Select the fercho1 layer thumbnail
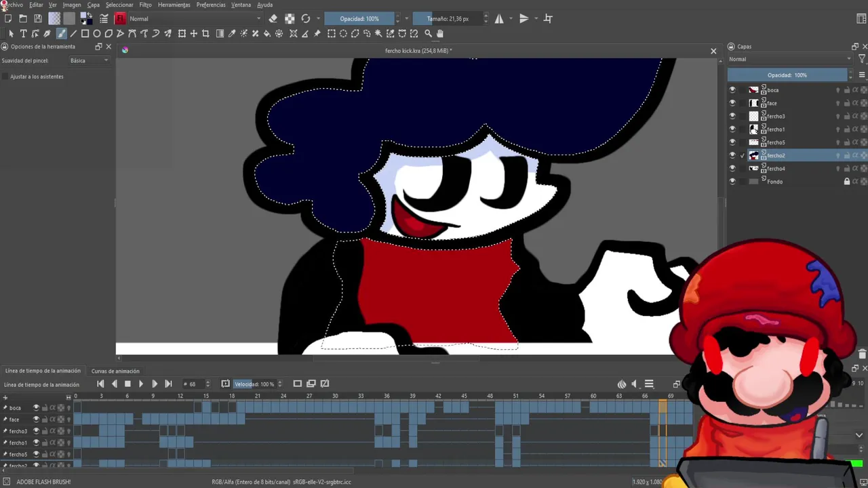The height and width of the screenshot is (488, 868). pos(753,129)
